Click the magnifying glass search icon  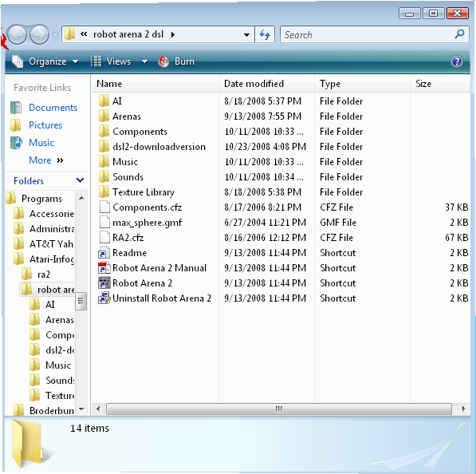pyautogui.click(x=459, y=34)
